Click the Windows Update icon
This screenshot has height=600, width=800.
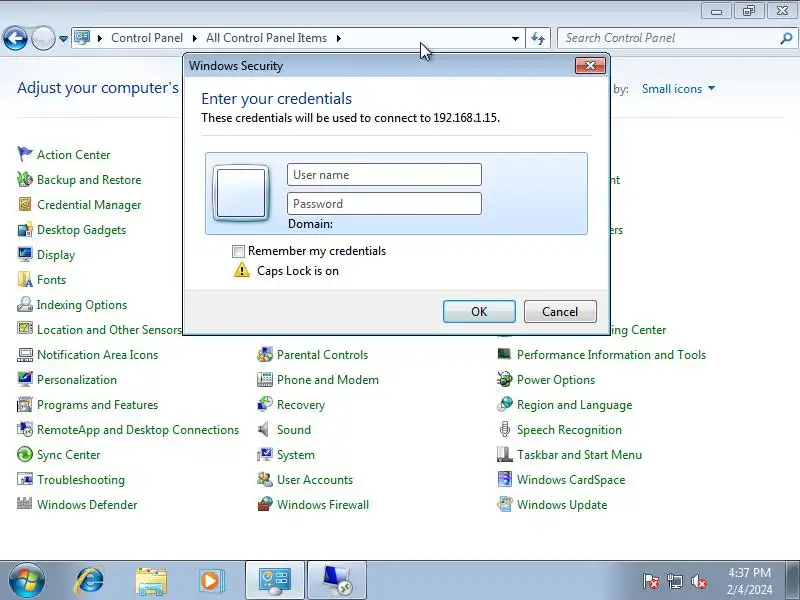tap(505, 504)
